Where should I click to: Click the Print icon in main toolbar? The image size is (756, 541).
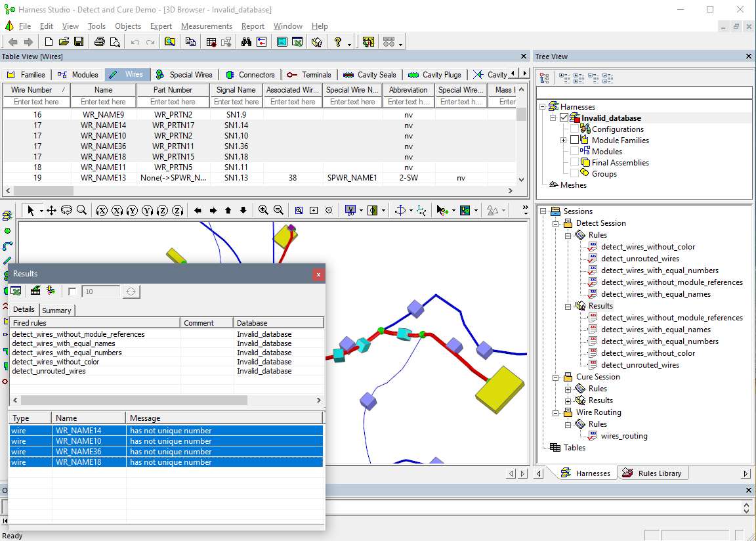coord(99,42)
